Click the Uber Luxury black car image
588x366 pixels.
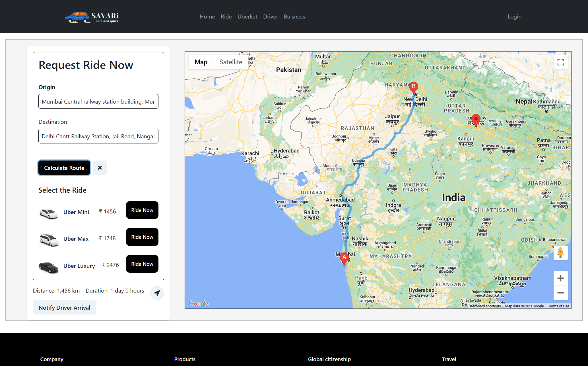pos(49,267)
